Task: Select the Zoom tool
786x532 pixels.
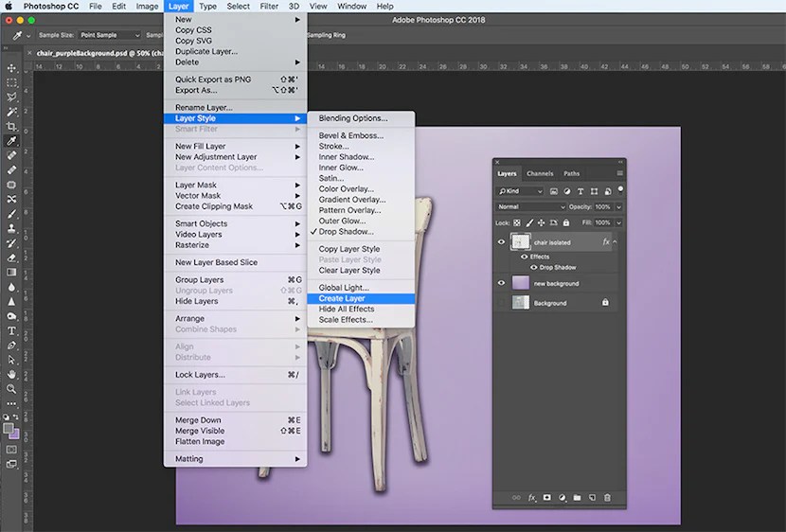Action: click(11, 389)
